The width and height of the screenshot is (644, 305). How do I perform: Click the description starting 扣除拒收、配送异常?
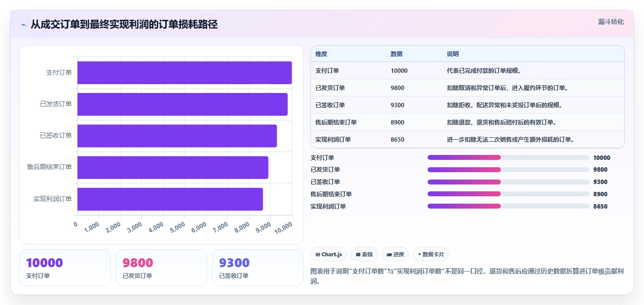click(x=505, y=105)
